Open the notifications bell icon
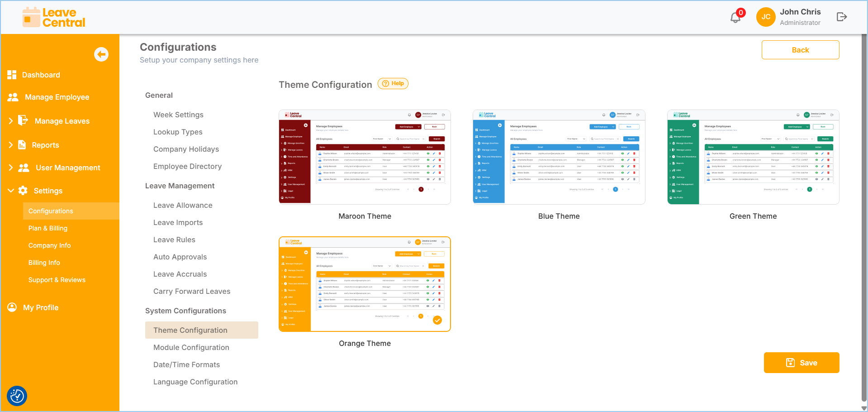The height and width of the screenshot is (412, 868). (x=735, y=17)
